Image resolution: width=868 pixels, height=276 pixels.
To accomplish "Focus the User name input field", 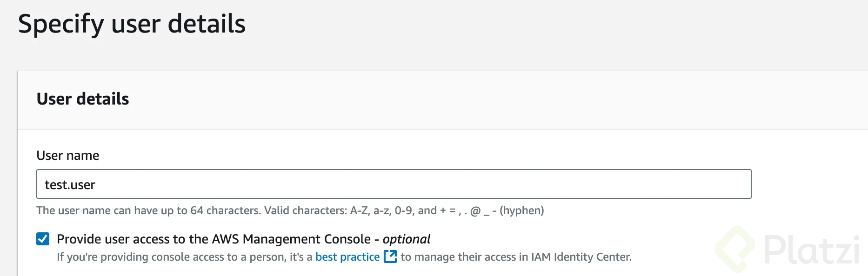I will click(394, 184).
